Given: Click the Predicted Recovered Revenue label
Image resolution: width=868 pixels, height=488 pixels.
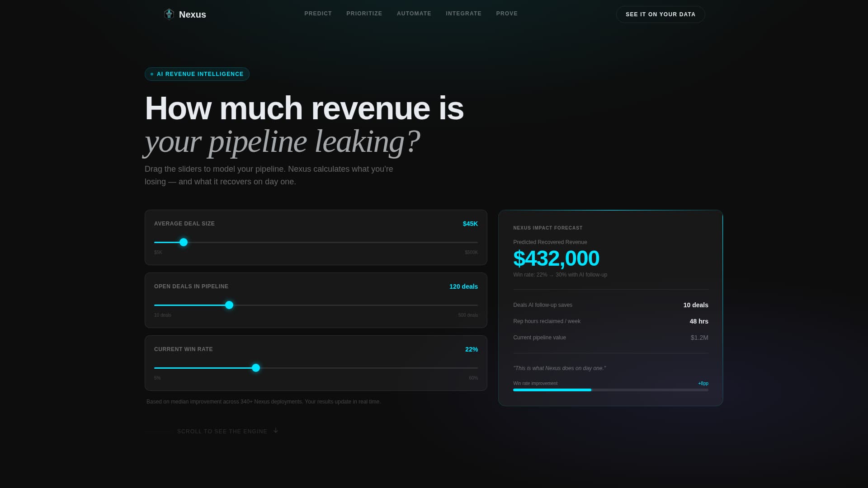Looking at the screenshot, I should 550,242.
